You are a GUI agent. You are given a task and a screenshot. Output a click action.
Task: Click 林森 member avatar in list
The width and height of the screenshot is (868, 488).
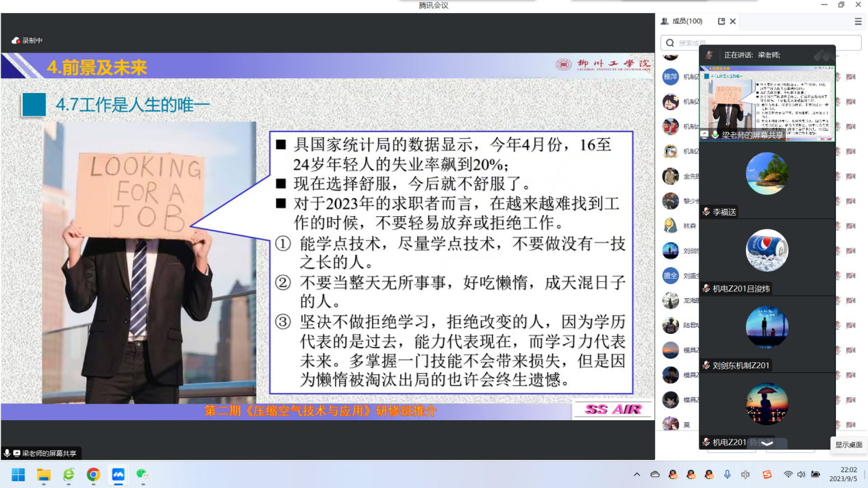click(x=671, y=226)
